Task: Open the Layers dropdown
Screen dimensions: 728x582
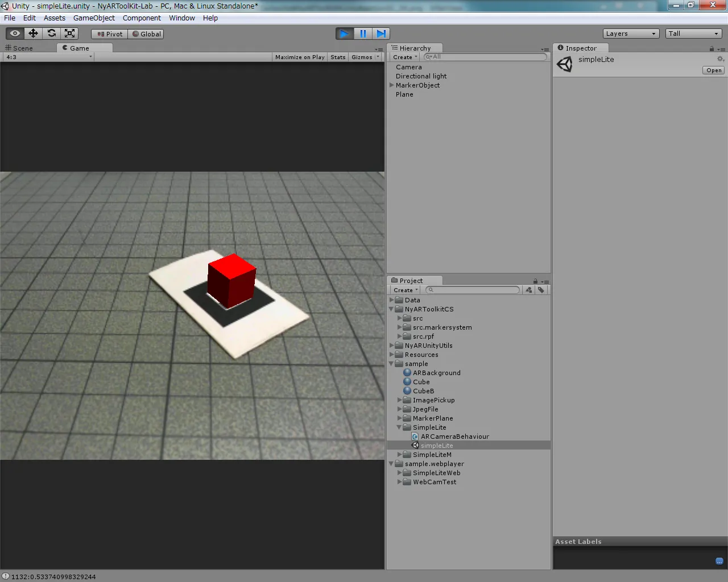Action: [631, 34]
